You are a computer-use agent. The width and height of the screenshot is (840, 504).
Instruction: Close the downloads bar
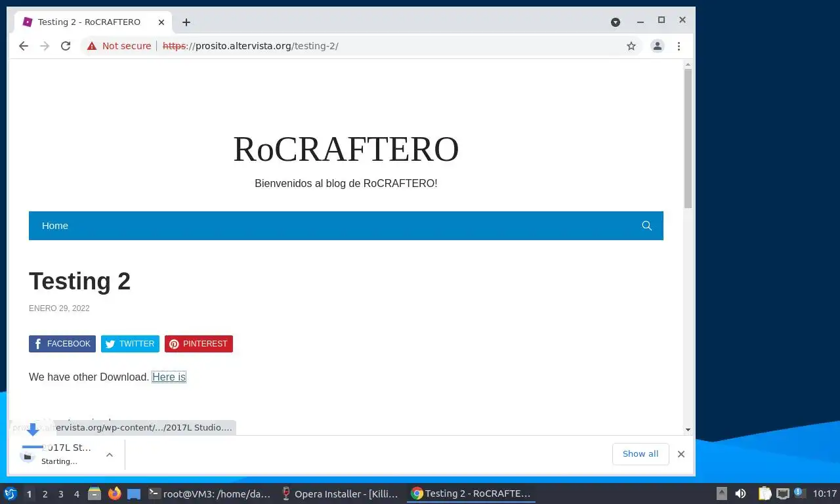coord(681,454)
